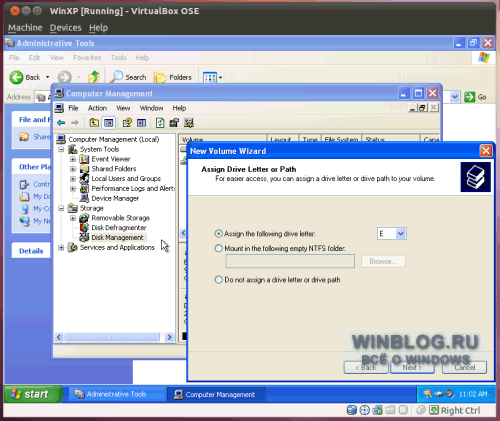This screenshot has height=421, width=500.
Task: Click the last disk toolbar icon
Action: click(x=189, y=123)
